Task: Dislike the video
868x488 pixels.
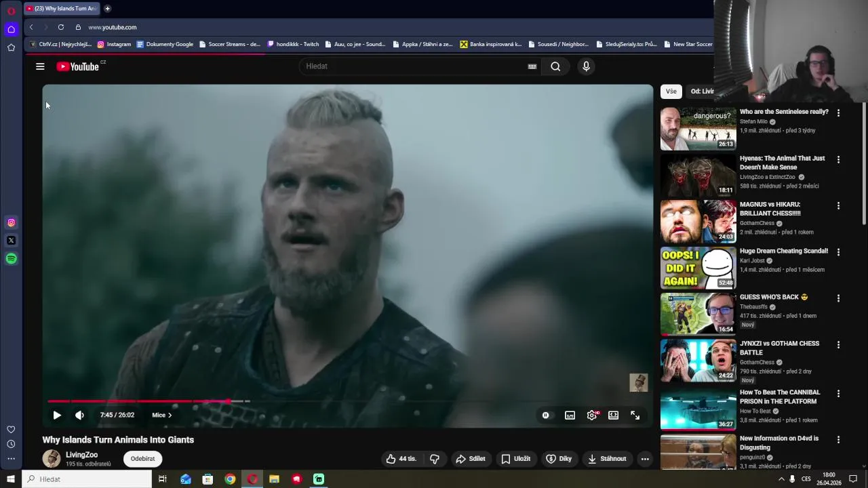Action: 435,459
